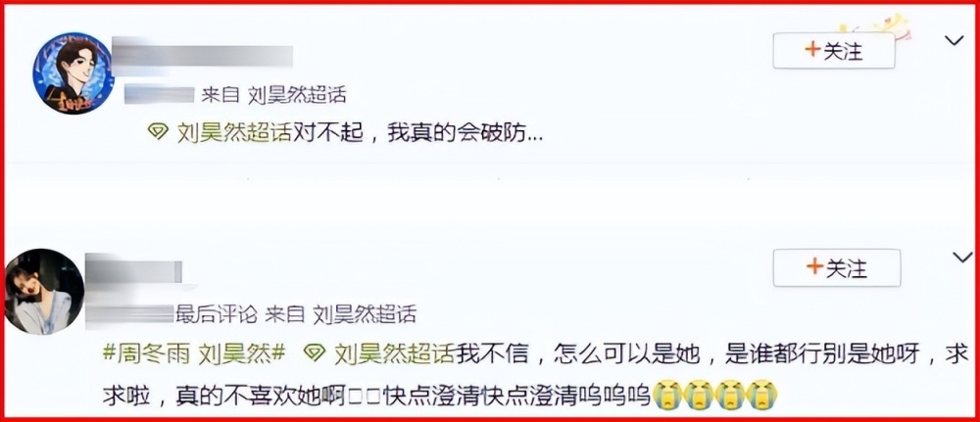
Task: Open 刘昊然超话 source link beside 最后评论
Action: point(364,314)
